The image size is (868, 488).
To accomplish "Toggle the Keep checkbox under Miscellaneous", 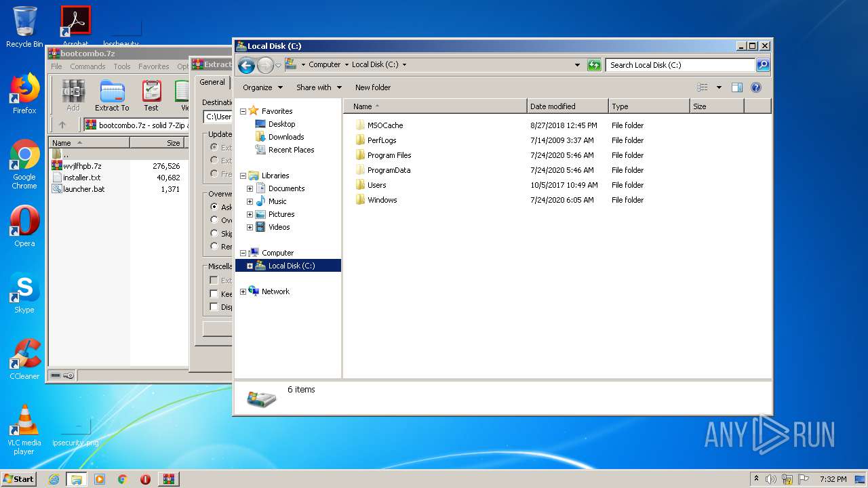I will (214, 293).
